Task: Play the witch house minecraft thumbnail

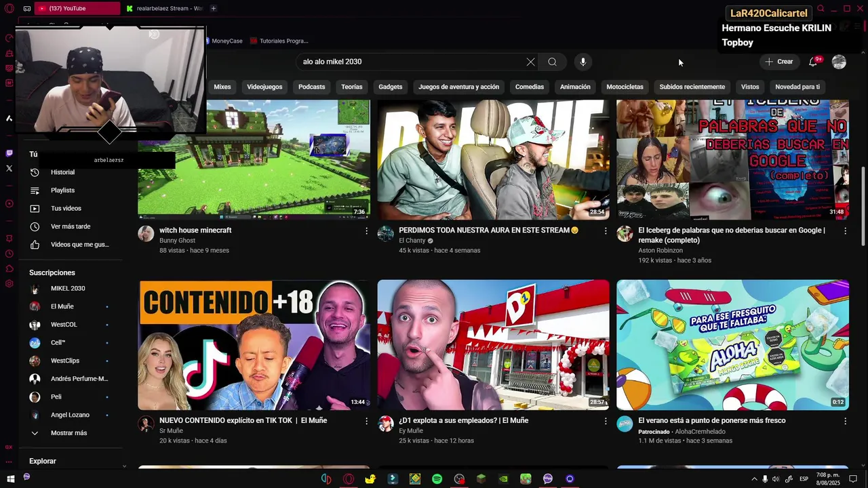Action: [254, 159]
